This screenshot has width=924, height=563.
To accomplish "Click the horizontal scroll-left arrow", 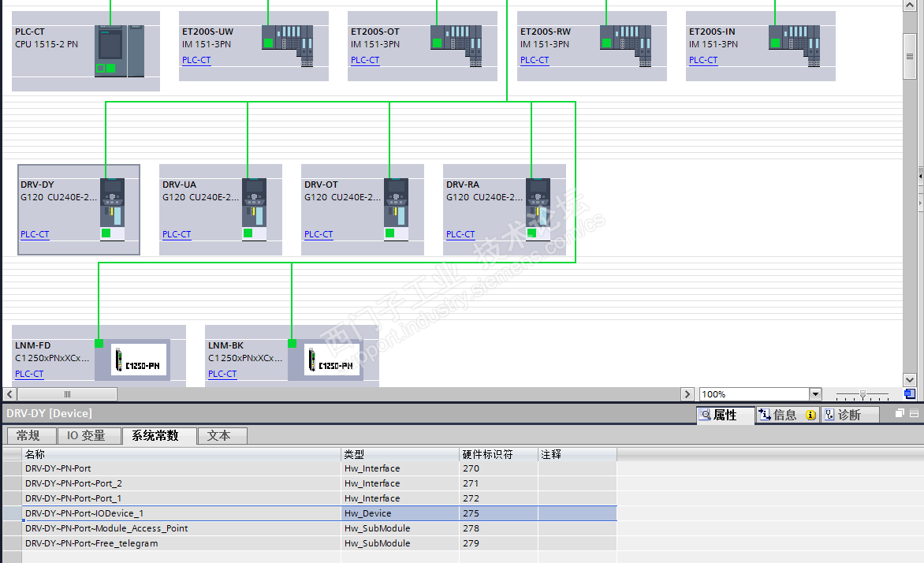I will 10,393.
